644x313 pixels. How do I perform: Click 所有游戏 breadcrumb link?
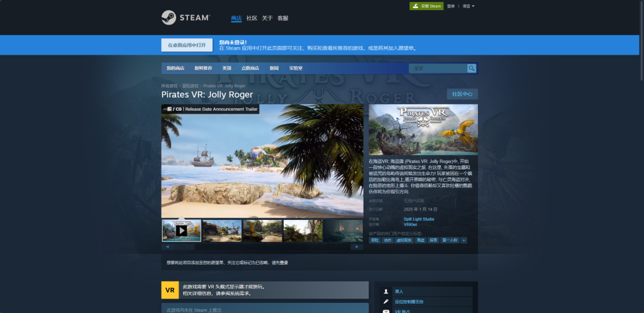[x=169, y=86]
